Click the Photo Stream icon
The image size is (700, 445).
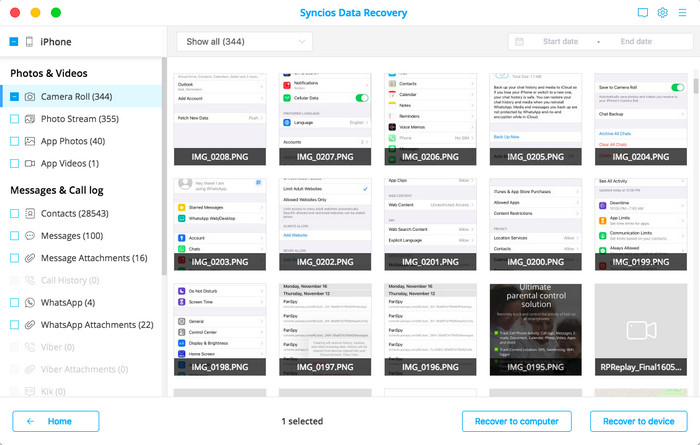coord(30,119)
